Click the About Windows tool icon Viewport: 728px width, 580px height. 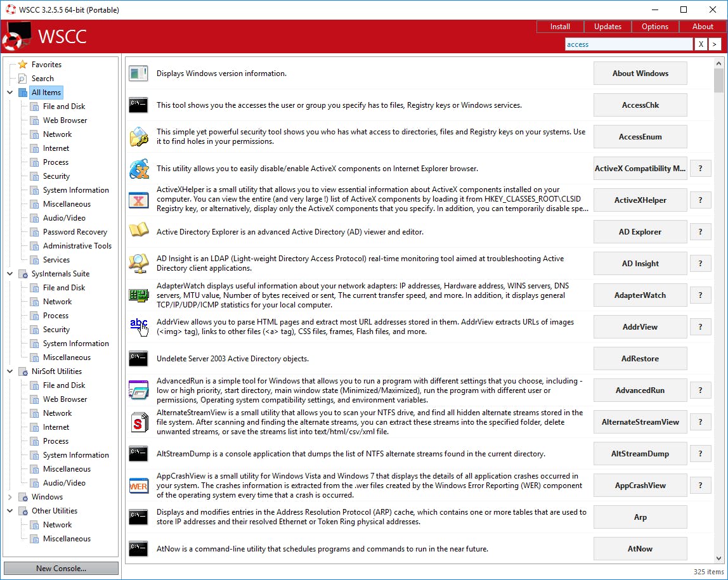[138, 74]
